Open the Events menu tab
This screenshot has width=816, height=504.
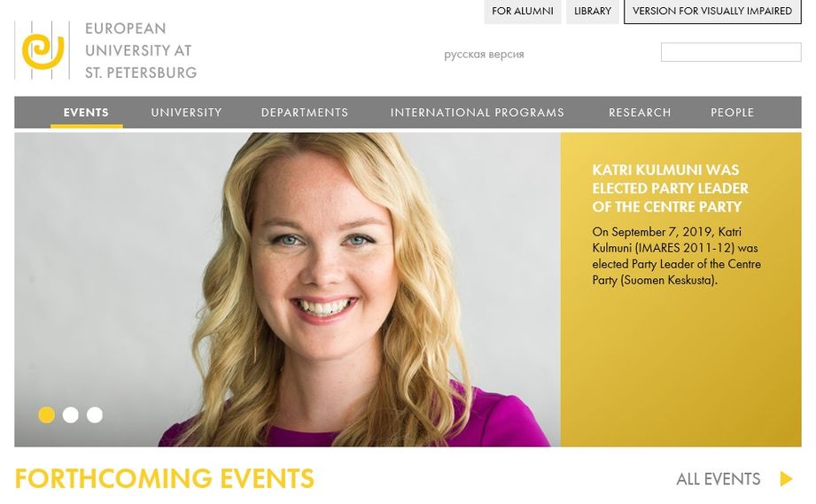tap(87, 112)
